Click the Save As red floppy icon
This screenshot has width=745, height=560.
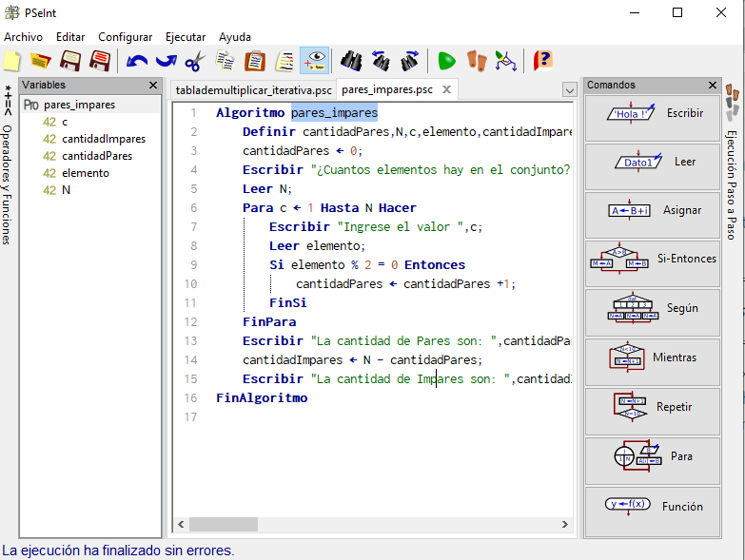point(100,61)
